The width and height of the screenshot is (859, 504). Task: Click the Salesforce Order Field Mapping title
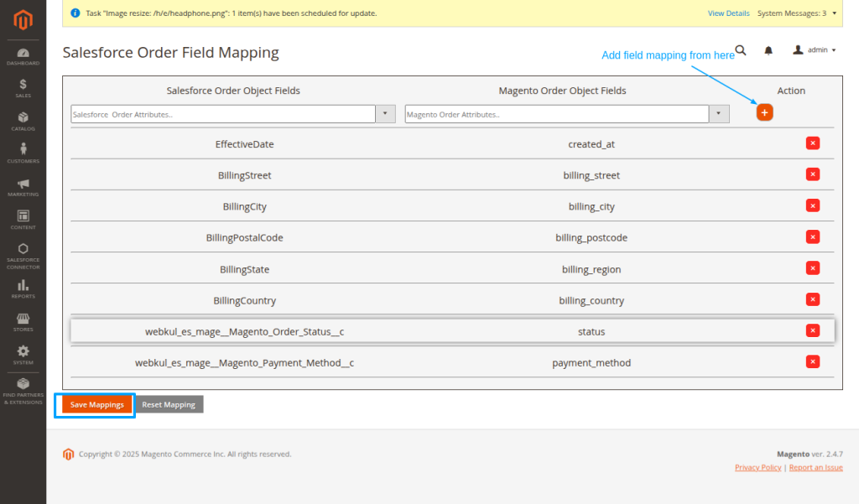point(170,53)
